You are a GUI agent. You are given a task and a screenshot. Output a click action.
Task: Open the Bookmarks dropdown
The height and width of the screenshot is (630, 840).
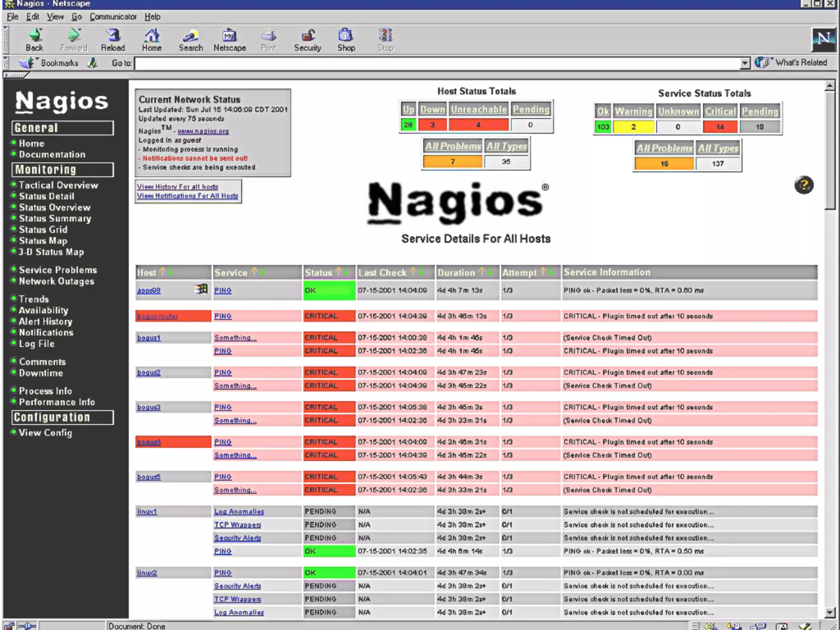coord(49,63)
